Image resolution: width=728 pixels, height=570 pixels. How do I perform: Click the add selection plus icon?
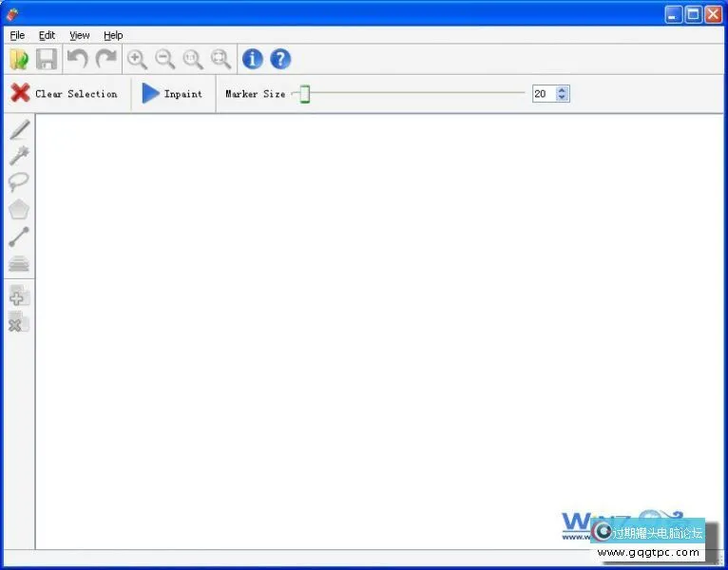20,295
